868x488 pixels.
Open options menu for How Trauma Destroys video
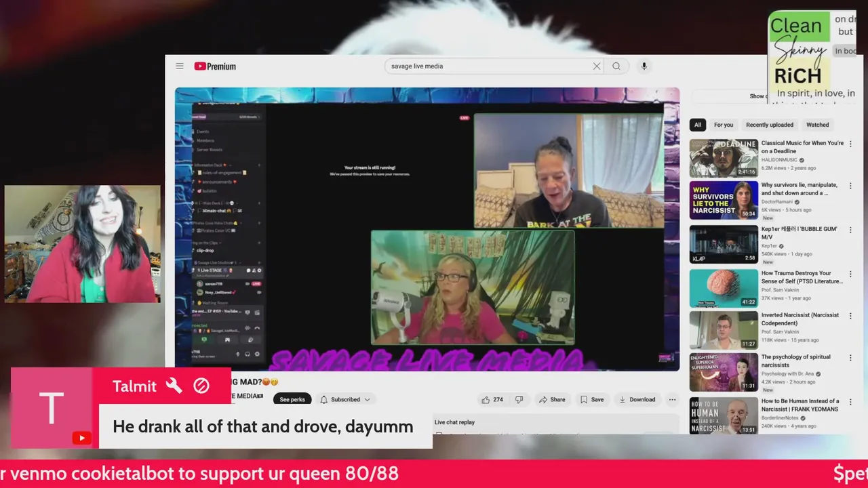(850, 274)
